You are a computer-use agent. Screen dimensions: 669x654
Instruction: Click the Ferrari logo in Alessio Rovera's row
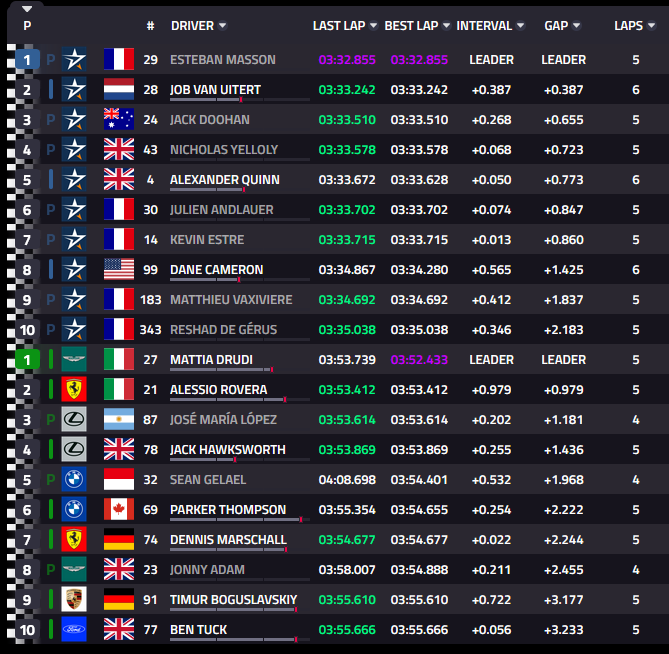click(x=74, y=389)
